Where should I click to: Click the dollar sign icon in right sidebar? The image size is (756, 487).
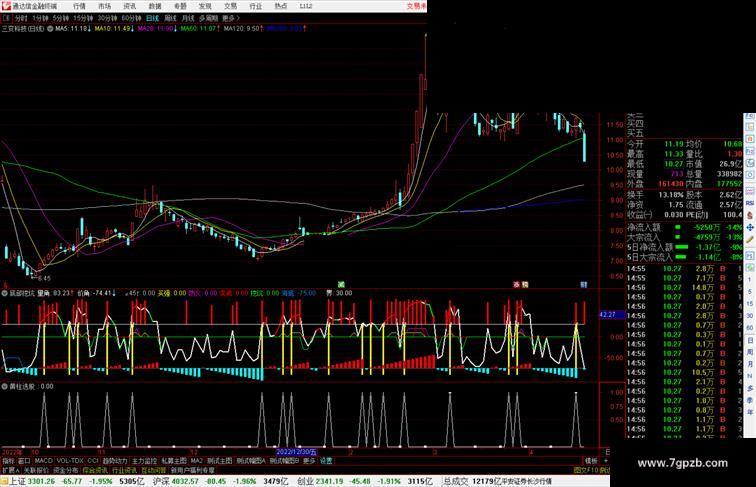pyautogui.click(x=750, y=215)
